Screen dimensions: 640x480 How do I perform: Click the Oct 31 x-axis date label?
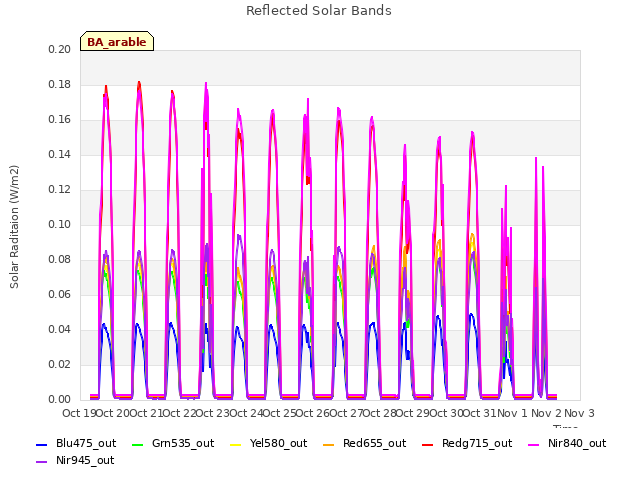480,413
